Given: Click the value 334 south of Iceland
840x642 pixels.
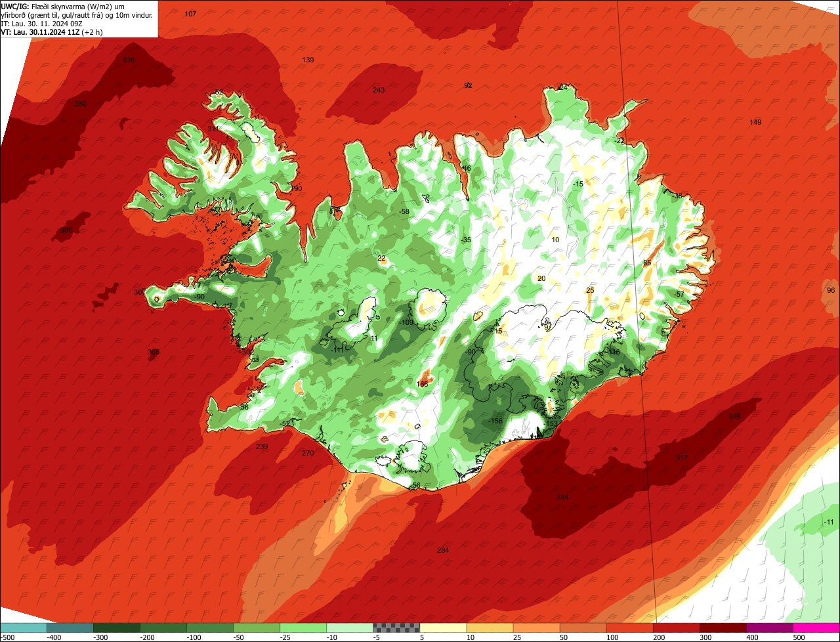Looking at the screenshot, I should (x=562, y=497).
